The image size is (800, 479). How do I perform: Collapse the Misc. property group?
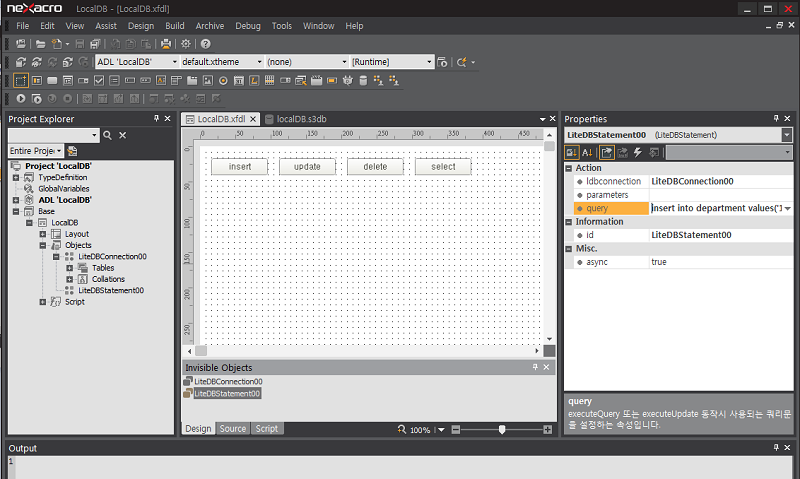coord(569,249)
